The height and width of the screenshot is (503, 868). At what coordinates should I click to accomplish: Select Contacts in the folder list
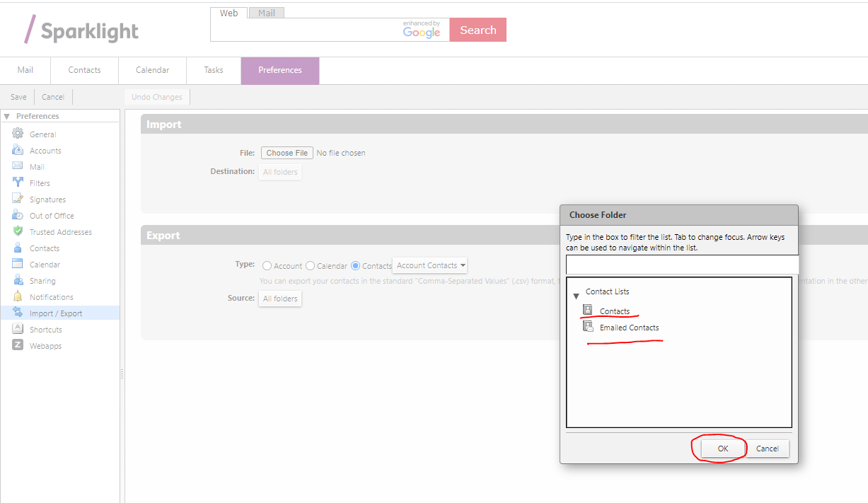coord(615,311)
